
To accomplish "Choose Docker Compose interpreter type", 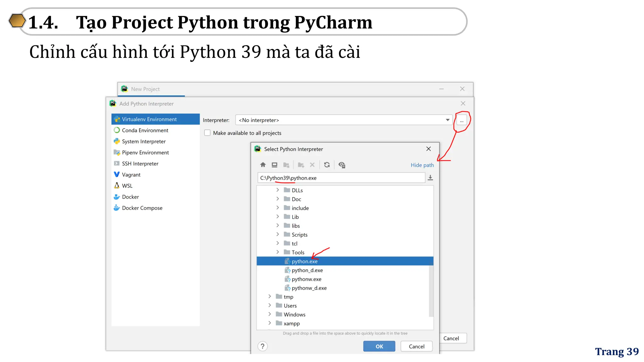I will (142, 208).
